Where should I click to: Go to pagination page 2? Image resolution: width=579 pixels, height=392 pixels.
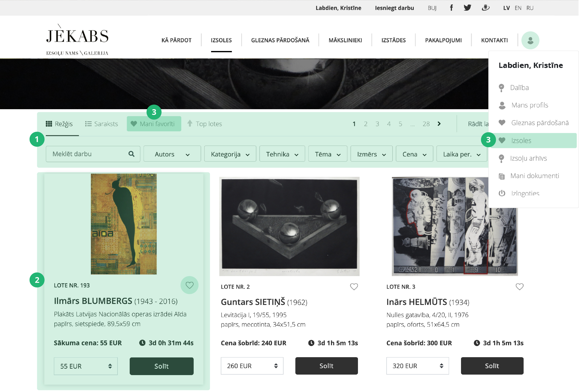(x=365, y=124)
